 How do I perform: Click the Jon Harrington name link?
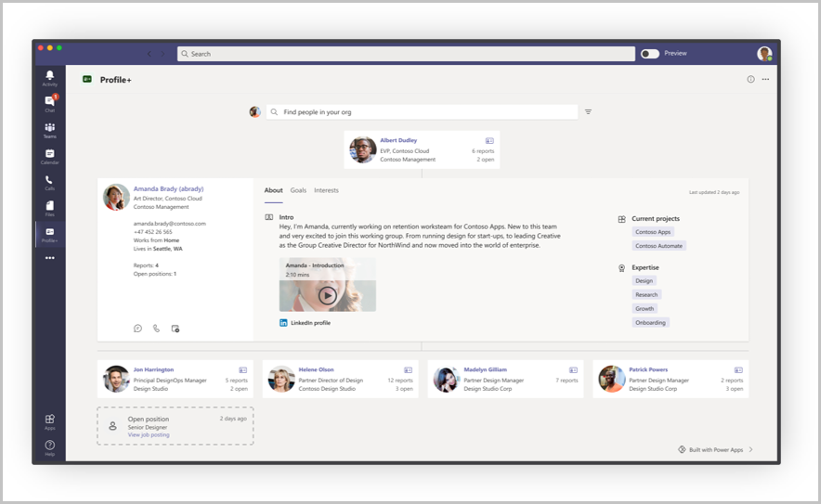[153, 369]
